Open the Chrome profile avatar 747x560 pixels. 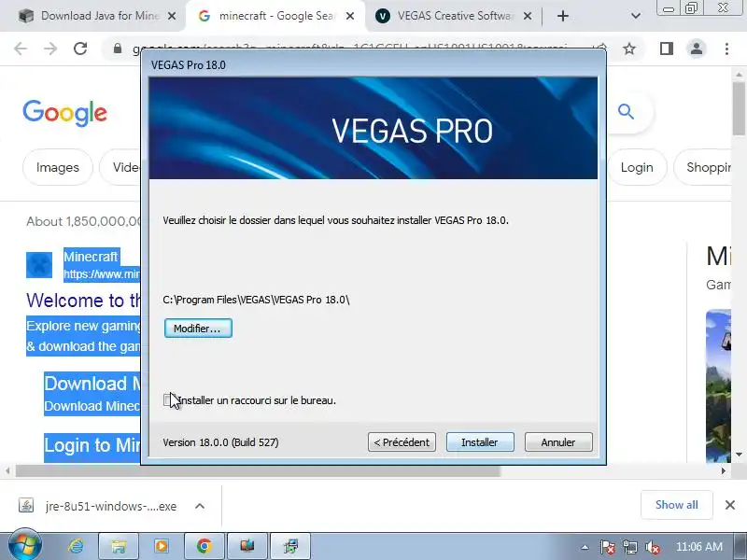(697, 49)
